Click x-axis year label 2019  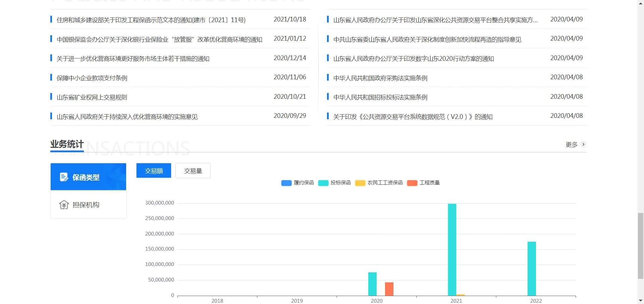click(x=297, y=301)
